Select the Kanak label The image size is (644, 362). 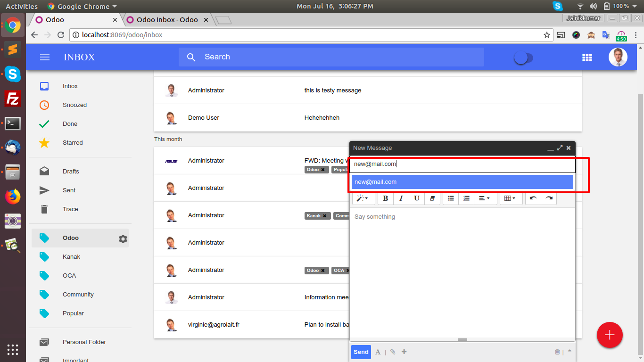click(x=71, y=257)
